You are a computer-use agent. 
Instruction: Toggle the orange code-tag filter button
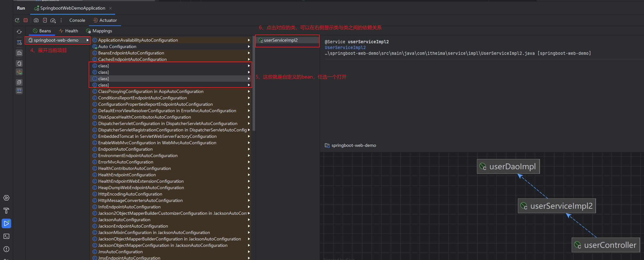pyautogui.click(x=19, y=72)
